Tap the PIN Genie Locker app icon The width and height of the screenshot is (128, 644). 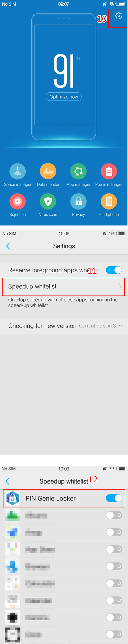coord(13,498)
